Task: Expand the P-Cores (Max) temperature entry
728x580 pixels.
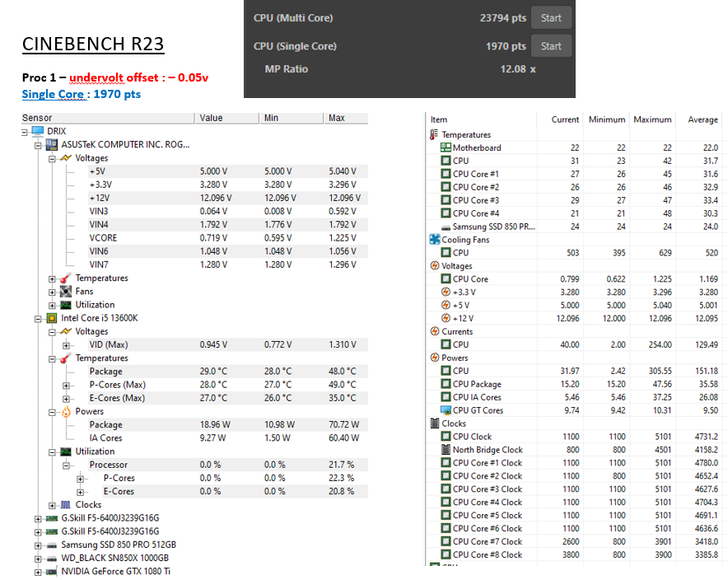Action: click(x=66, y=386)
